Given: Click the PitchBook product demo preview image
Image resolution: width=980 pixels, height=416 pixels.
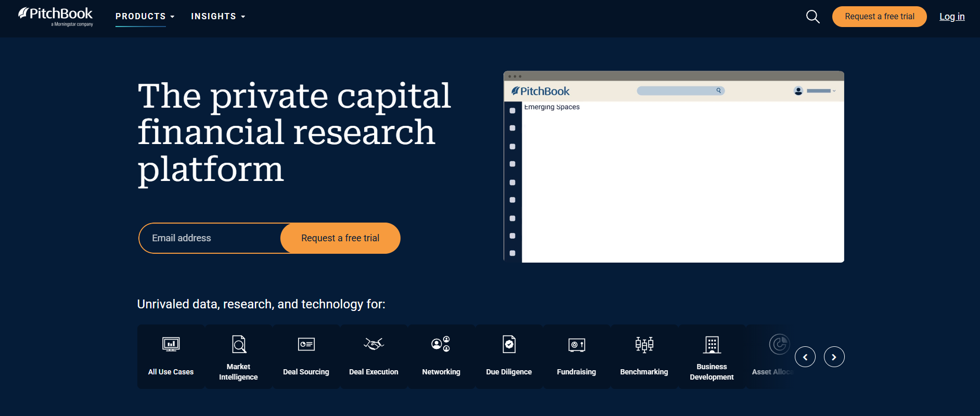Looking at the screenshot, I should tap(674, 166).
